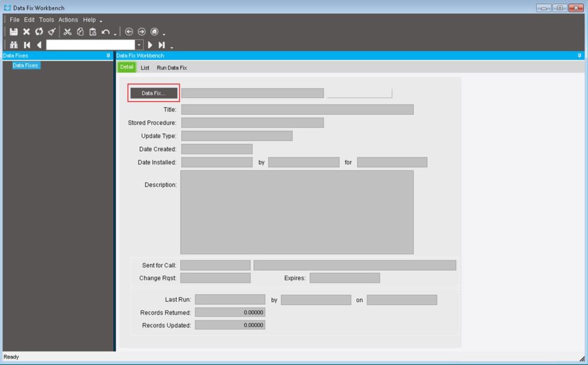Screen dimensions: 588x365
Task: Click the navigation toolbar text box
Action: pos(91,45)
